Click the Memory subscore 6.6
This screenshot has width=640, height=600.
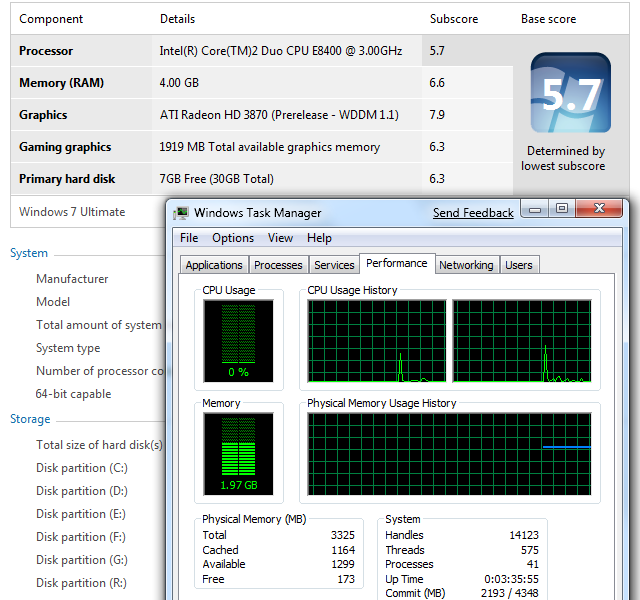(x=437, y=83)
